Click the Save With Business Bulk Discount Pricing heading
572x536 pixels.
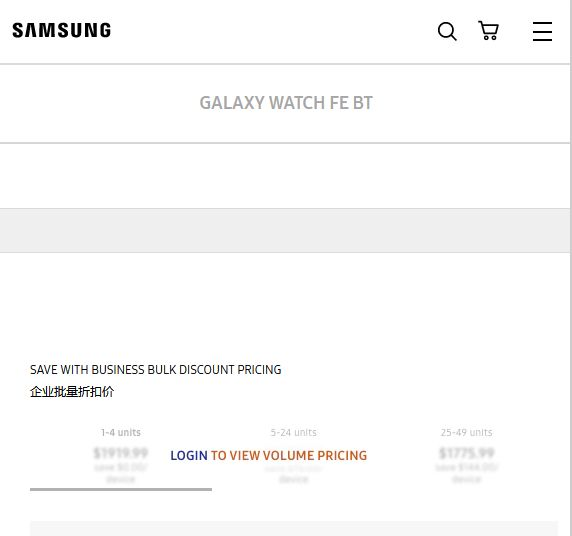tap(155, 370)
